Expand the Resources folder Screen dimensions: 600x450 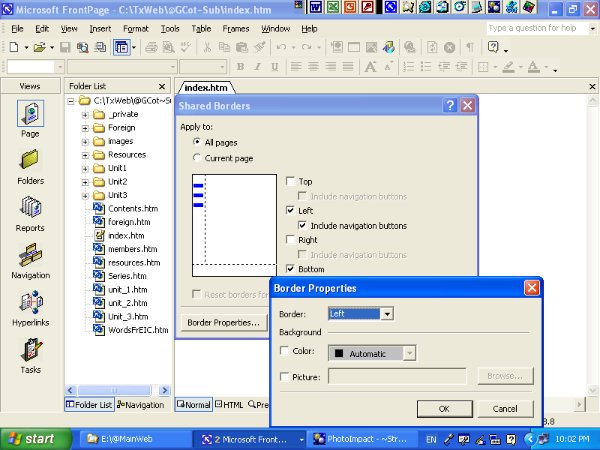[x=85, y=155]
